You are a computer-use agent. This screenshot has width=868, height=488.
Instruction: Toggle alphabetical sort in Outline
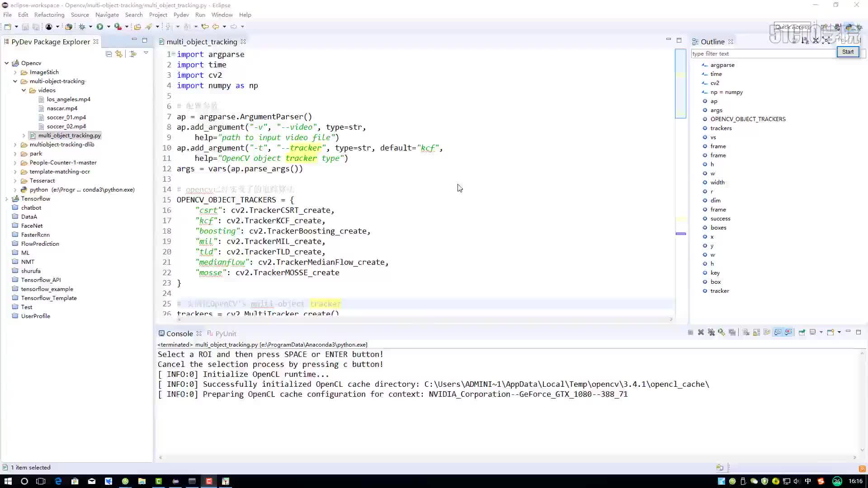805,41
